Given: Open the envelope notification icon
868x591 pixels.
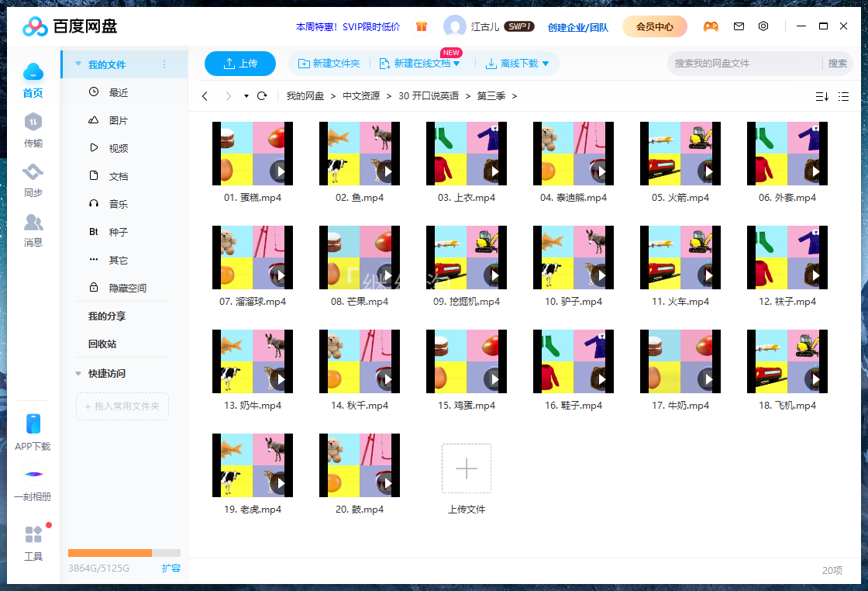Looking at the screenshot, I should (x=739, y=26).
